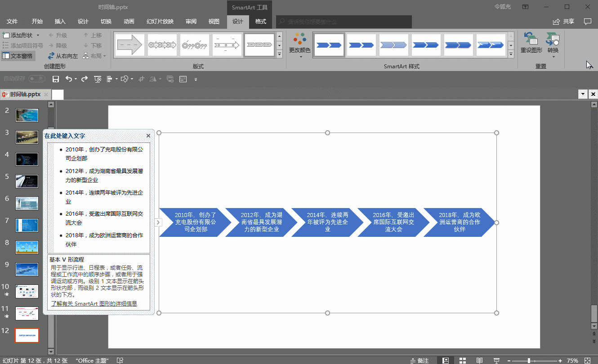Viewport: 598px width, 364px height.
Task: Toggle the AutoSave (自动保存) switch
Action: [x=36, y=79]
